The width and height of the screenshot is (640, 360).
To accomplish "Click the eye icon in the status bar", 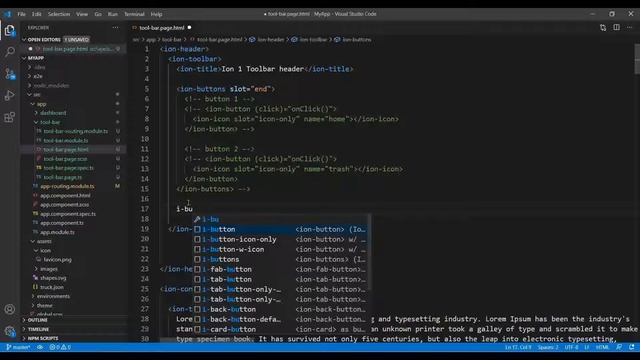I will coord(40,347).
